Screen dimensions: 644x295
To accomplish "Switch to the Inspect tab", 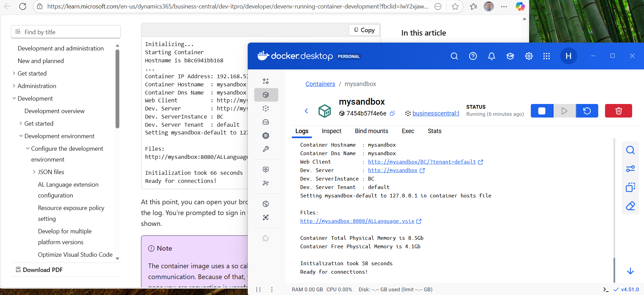I will [331, 131].
